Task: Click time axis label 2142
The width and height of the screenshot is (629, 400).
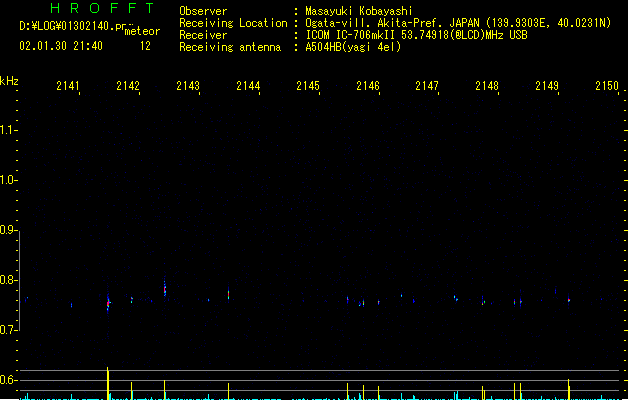Action: (128, 86)
